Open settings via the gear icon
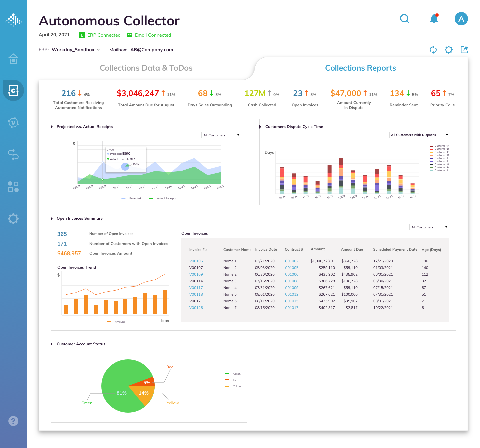The image size is (480, 448). [x=449, y=50]
